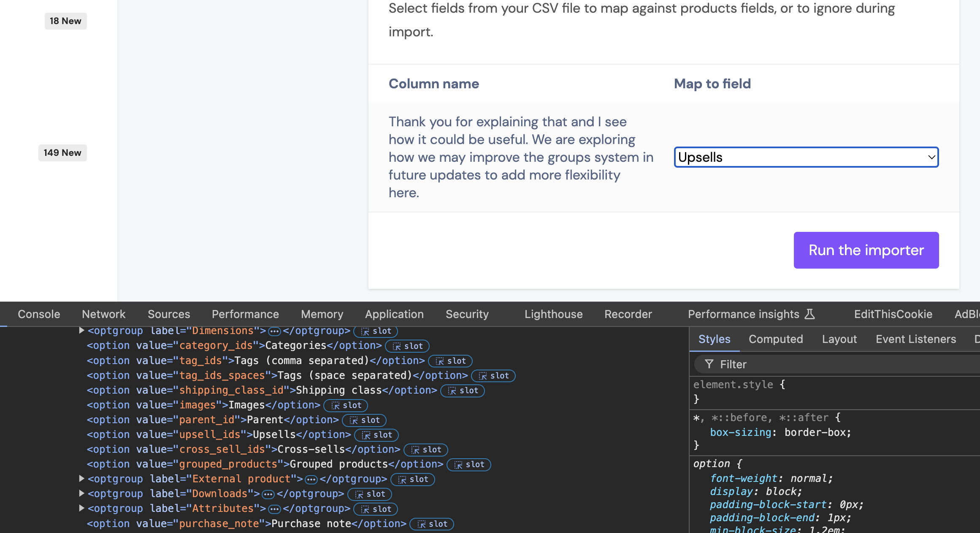The height and width of the screenshot is (533, 980).
Task: Expand the External product optgroup node
Action: coord(81,479)
